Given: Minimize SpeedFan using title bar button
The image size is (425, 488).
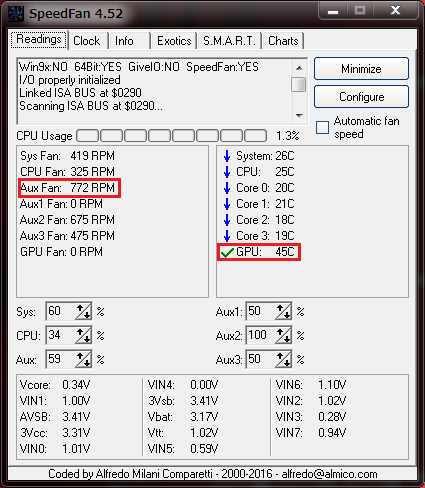Looking at the screenshot, I should tap(333, 11).
